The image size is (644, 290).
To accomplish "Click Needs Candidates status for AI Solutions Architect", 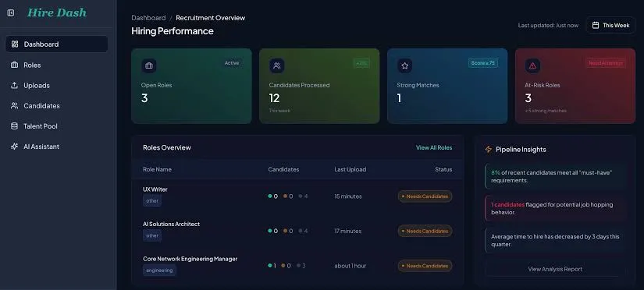I will (425, 231).
